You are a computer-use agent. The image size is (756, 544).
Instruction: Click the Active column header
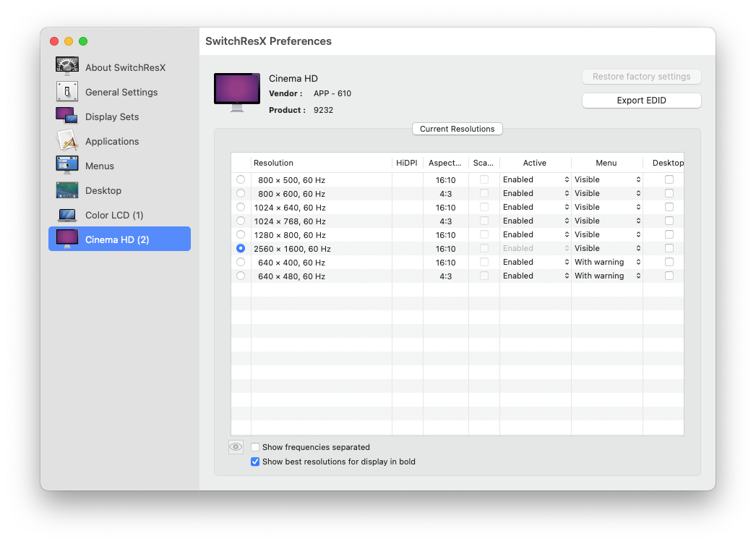535,163
